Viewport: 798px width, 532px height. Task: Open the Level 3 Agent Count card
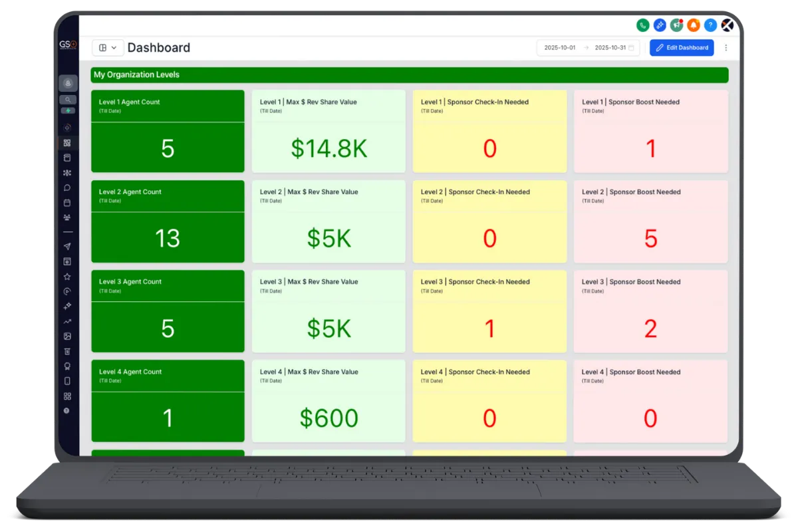click(x=168, y=311)
